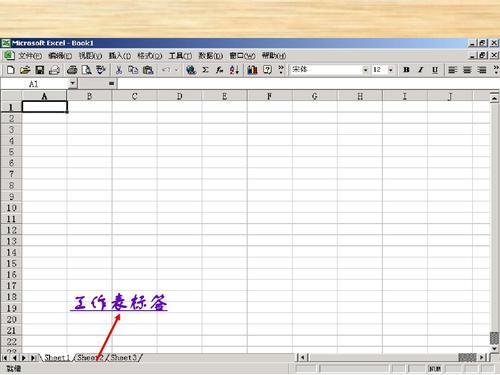Image resolution: width=500 pixels, height=375 pixels.
Task: Open a file with the folder icon
Action: pos(25,70)
